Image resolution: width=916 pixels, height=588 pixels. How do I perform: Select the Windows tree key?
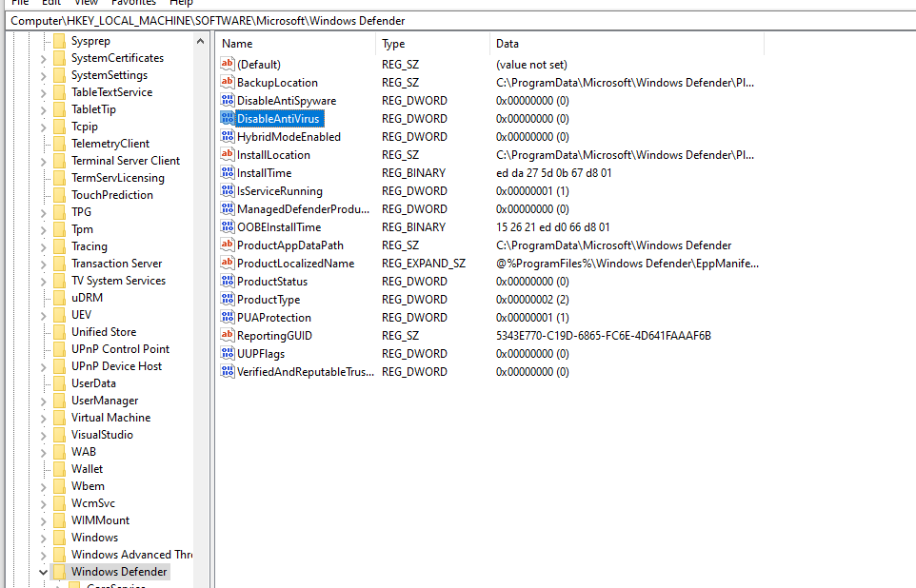(94, 538)
